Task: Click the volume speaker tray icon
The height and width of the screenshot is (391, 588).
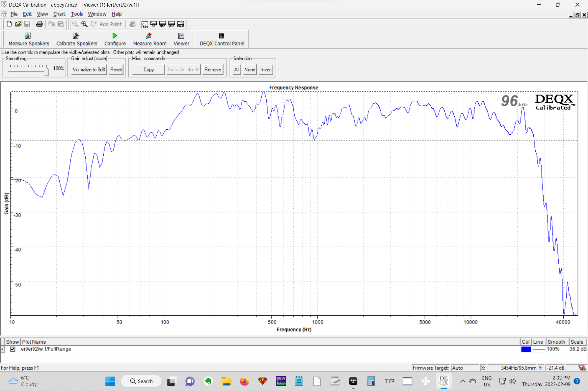Action: [512, 381]
